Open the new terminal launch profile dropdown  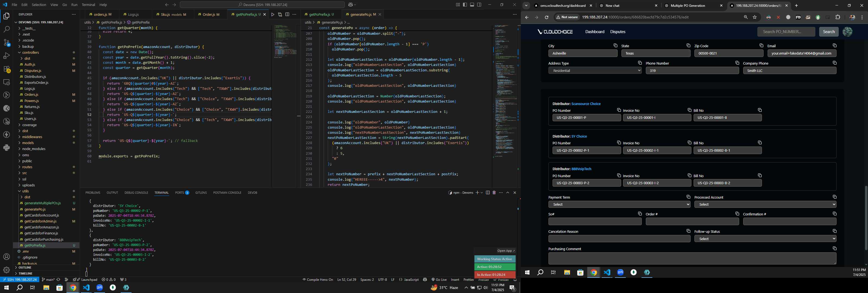click(x=482, y=193)
